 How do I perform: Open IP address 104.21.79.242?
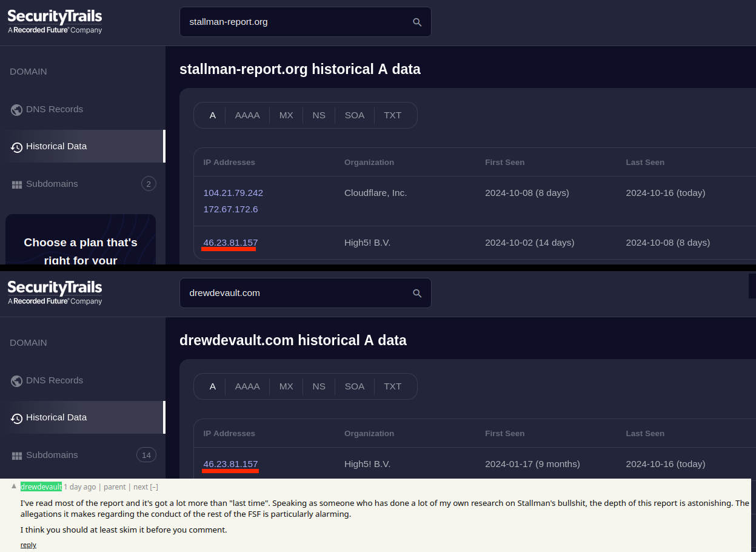pyautogui.click(x=233, y=193)
